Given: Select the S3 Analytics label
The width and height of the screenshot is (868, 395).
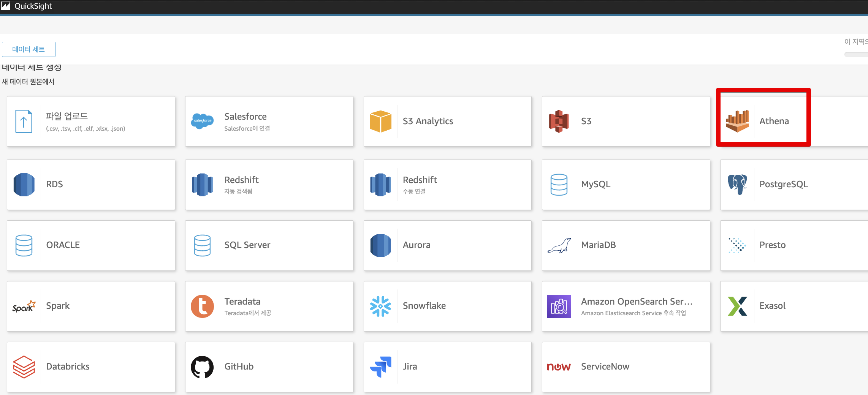Looking at the screenshot, I should pos(428,121).
